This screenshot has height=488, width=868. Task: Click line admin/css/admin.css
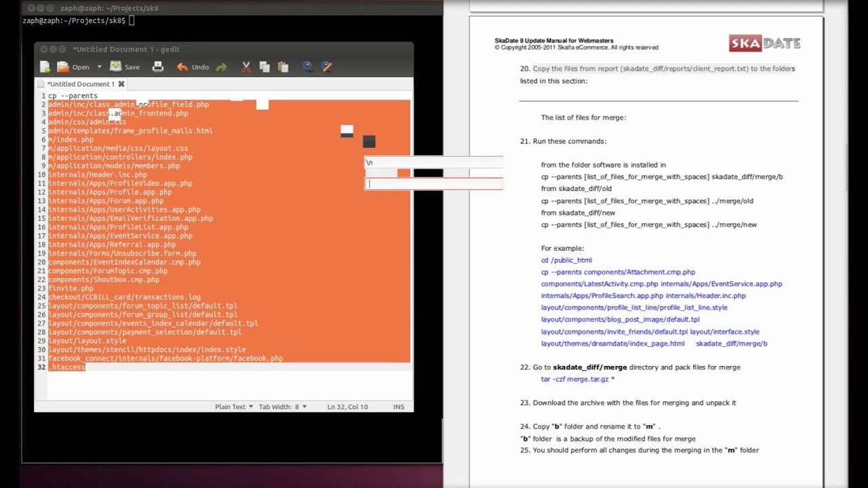pyautogui.click(x=87, y=122)
